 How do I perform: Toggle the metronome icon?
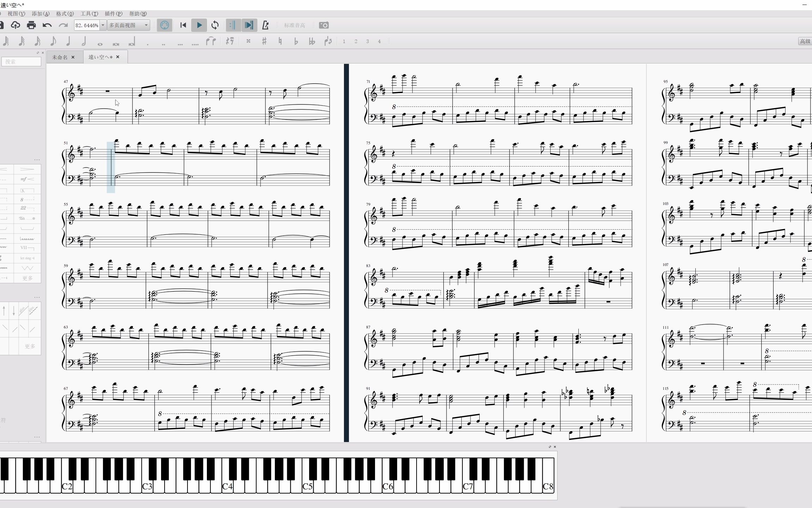265,25
